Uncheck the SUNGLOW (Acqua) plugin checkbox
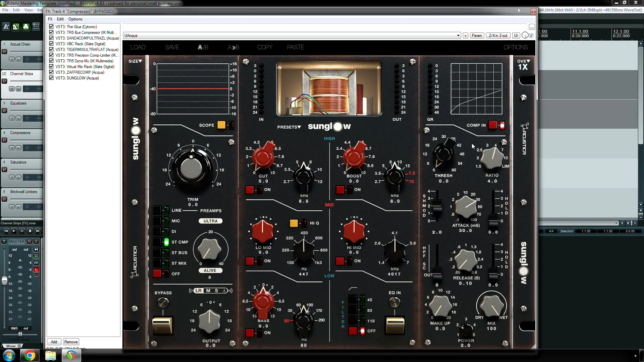Screen dimensions: 644x362 click(51, 78)
